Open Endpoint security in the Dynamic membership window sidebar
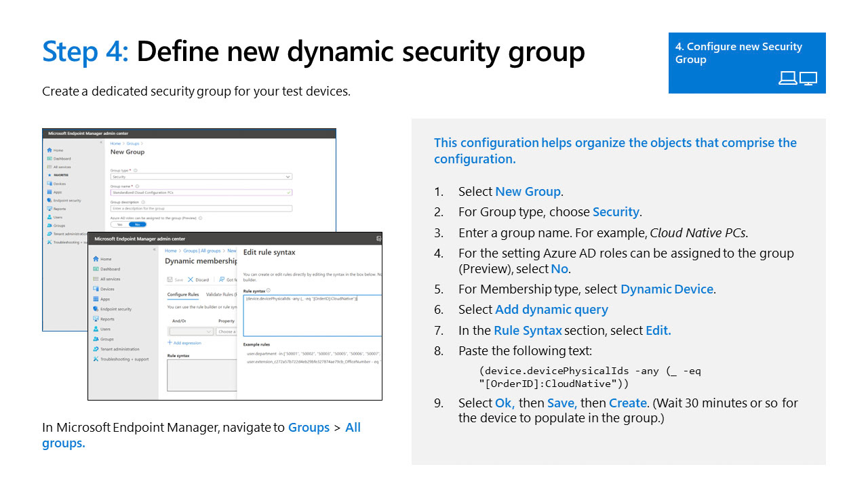This screenshot has width=868, height=488. 112,309
